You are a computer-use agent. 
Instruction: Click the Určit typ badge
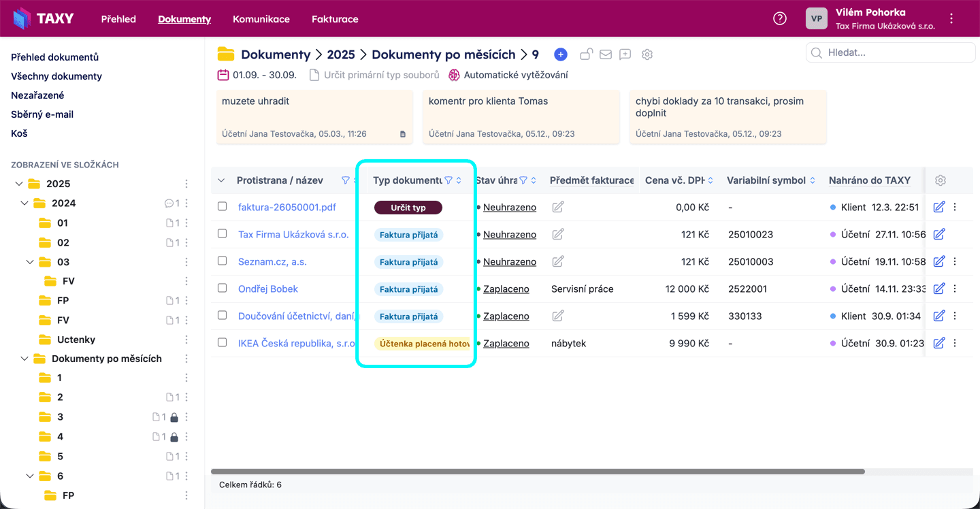408,208
